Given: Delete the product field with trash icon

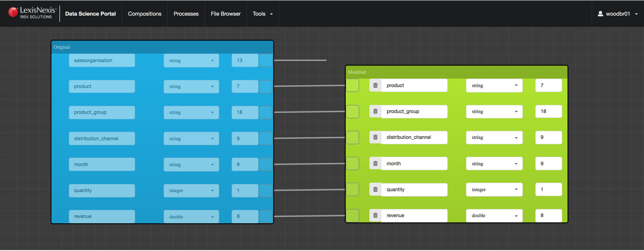Looking at the screenshot, I should click(x=375, y=86).
